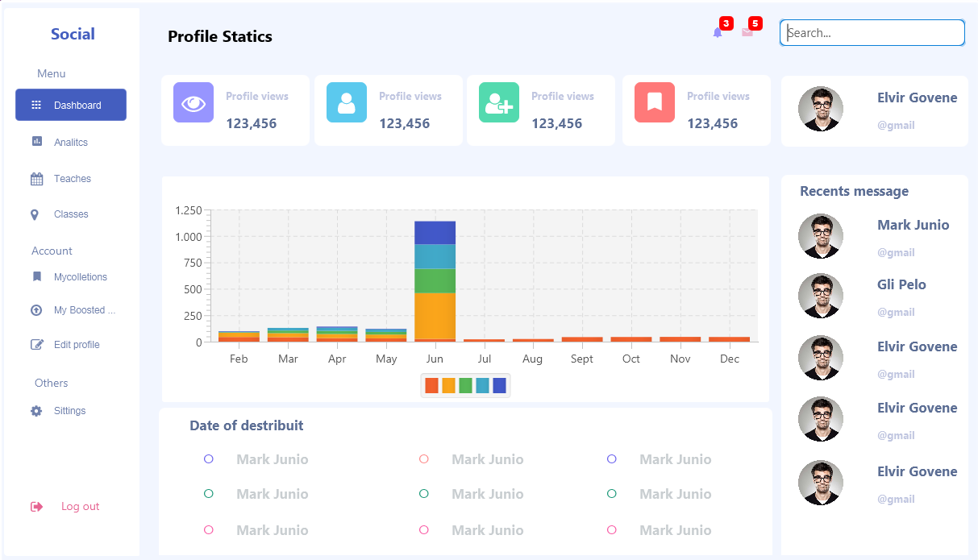Click the Classes location pin icon

pyautogui.click(x=35, y=214)
